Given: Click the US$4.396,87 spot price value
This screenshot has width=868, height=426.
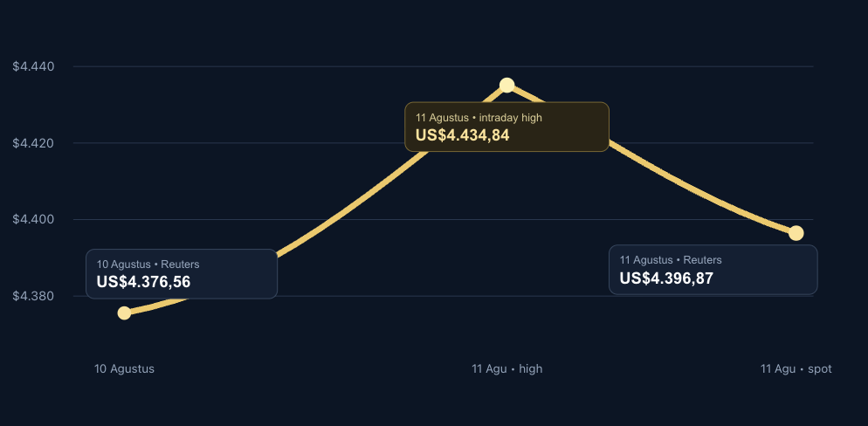Looking at the screenshot, I should [x=666, y=278].
